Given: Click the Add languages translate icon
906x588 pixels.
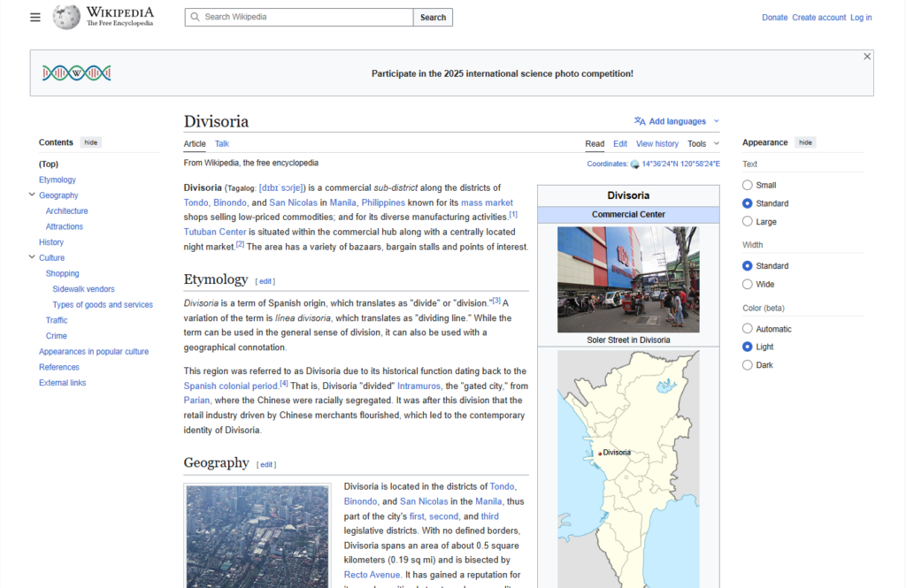Looking at the screenshot, I should (x=640, y=121).
